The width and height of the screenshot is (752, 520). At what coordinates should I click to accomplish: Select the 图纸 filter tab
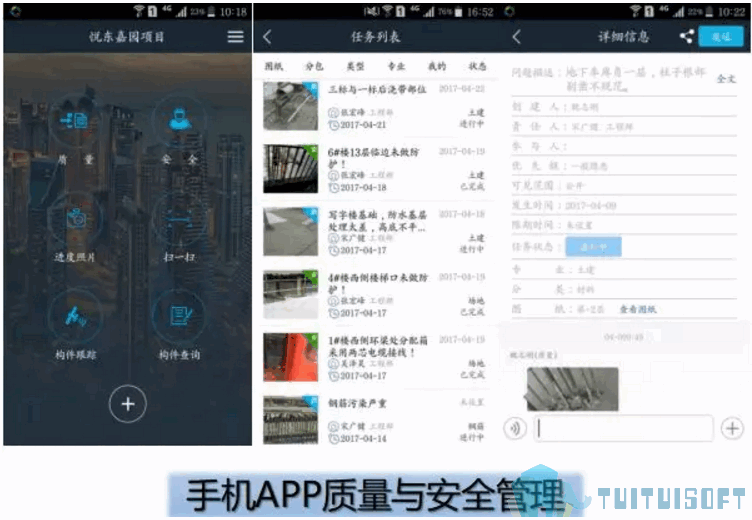coord(274,66)
